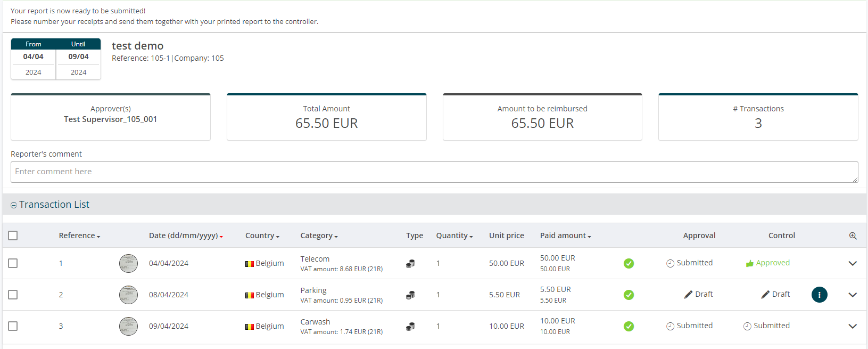Click the Reporter's comment text field
Screen dimensions: 868x349
[434, 172]
